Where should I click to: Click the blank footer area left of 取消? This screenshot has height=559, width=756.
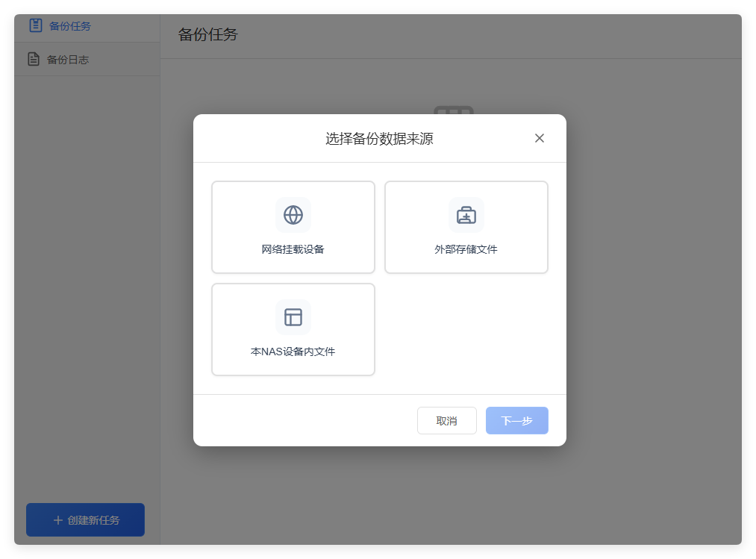click(x=299, y=420)
